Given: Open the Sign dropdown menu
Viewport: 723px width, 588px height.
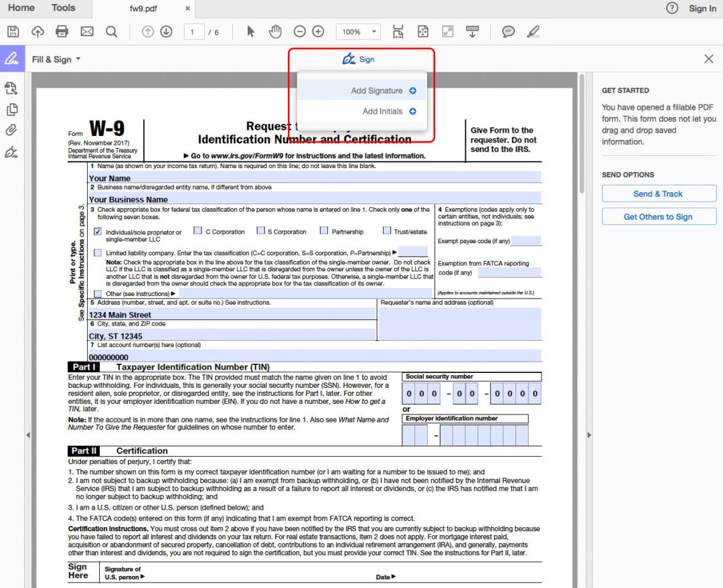Looking at the screenshot, I should click(358, 59).
